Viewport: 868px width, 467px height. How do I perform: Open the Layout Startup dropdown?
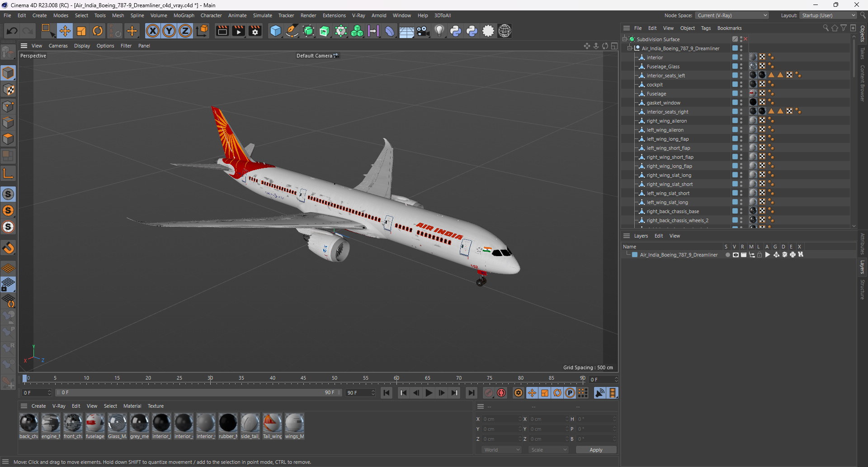(x=828, y=15)
